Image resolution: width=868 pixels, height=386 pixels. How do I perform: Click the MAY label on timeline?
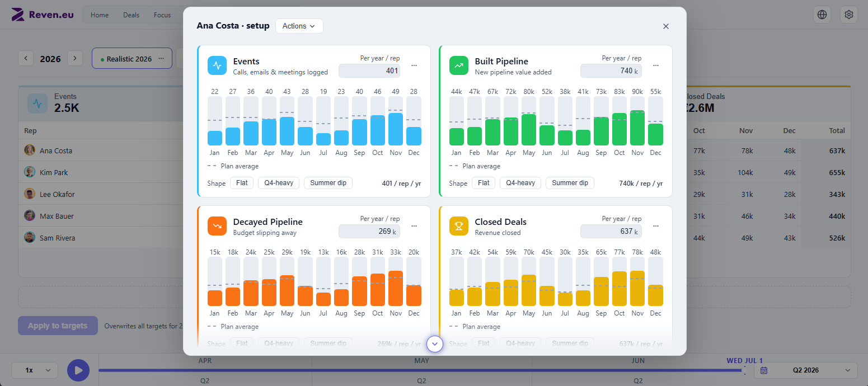click(x=422, y=361)
